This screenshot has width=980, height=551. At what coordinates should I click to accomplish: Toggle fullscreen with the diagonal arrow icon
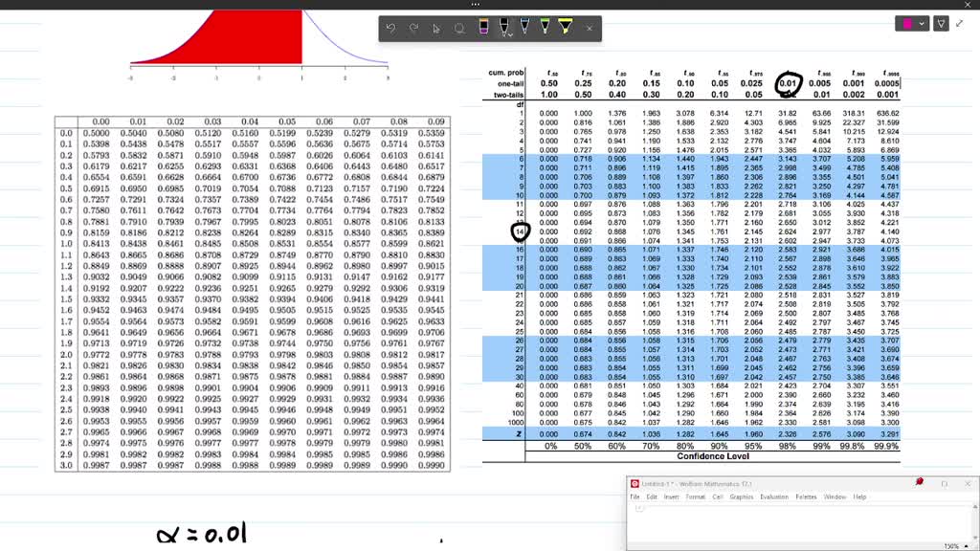959,24
